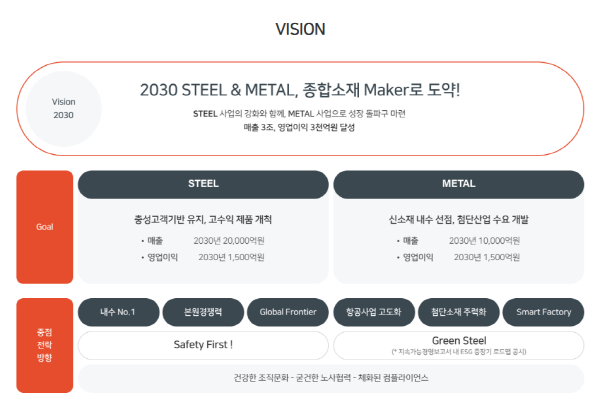Screen dimensions: 600x407
Task: Open the STEEL header pill
Action: [203, 184]
